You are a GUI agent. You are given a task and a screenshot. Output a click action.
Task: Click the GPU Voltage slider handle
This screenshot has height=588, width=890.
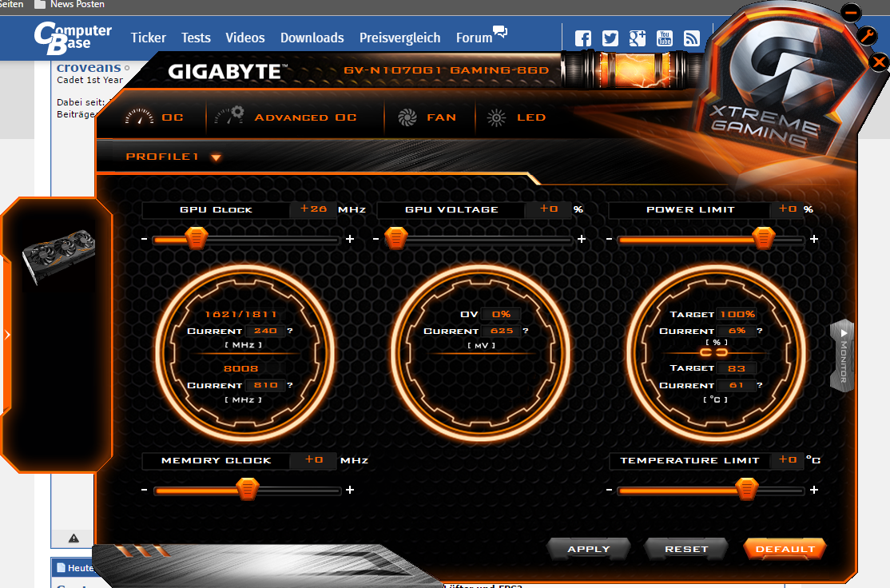tap(396, 238)
